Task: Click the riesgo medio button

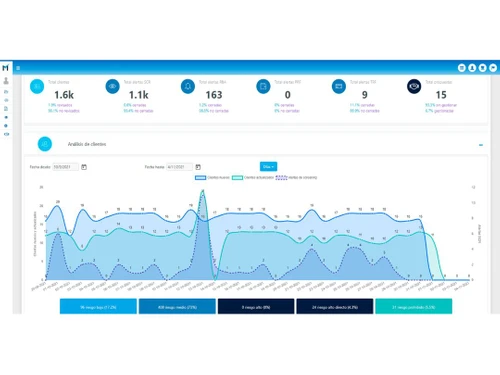Action: coord(177,306)
